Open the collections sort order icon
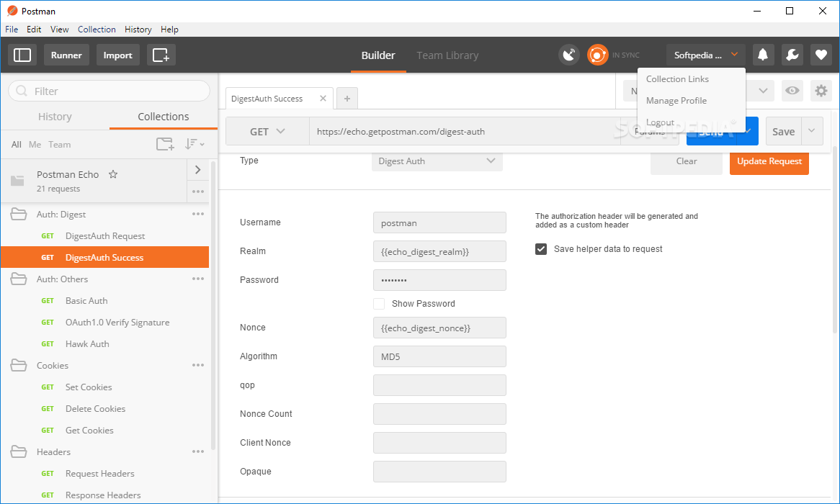 [x=195, y=144]
